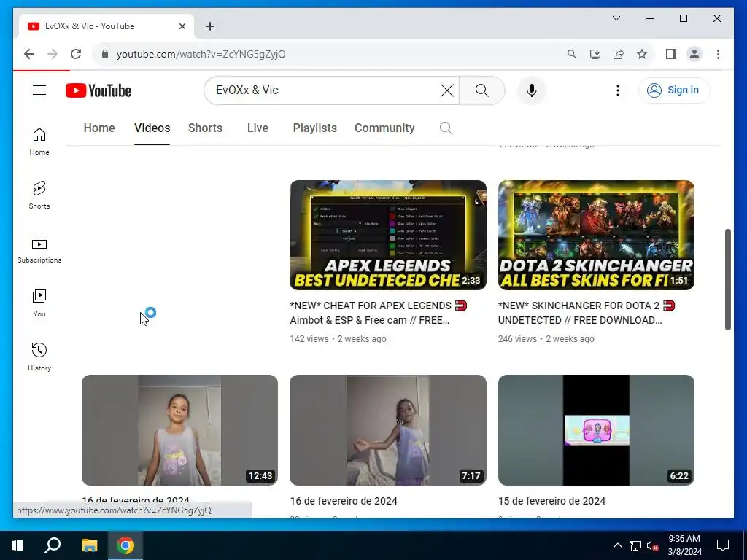Select the channel Videos tab
The height and width of the screenshot is (560, 747).
pyautogui.click(x=152, y=128)
